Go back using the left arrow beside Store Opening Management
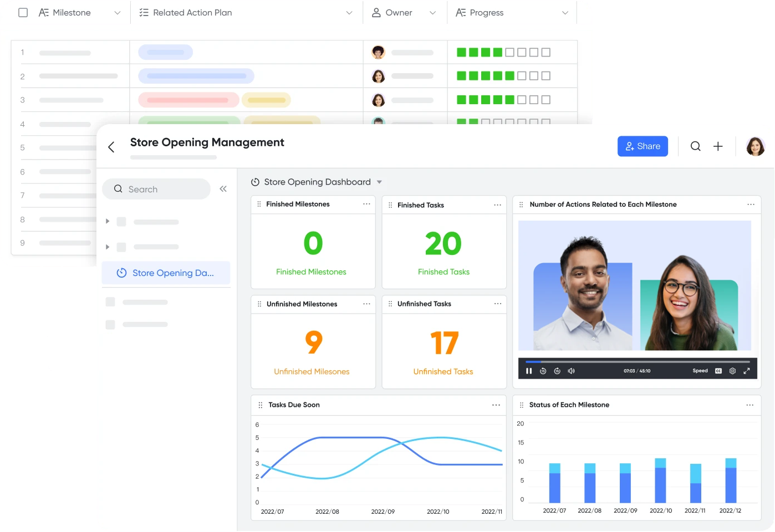Viewport: 775px width, 532px height. (111, 147)
